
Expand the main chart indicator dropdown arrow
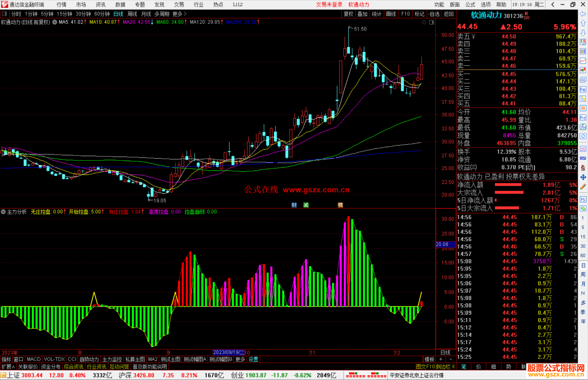[55, 22]
